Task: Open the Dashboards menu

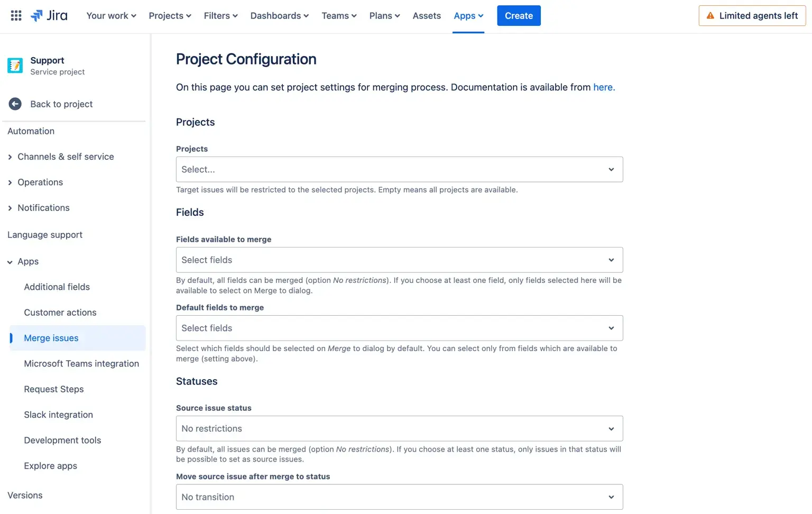Action: point(279,16)
